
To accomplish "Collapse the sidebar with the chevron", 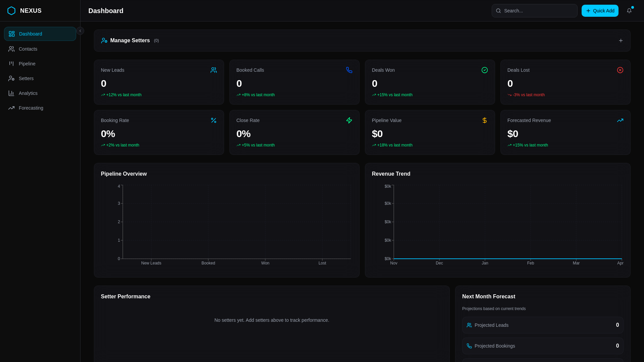I will point(80,31).
